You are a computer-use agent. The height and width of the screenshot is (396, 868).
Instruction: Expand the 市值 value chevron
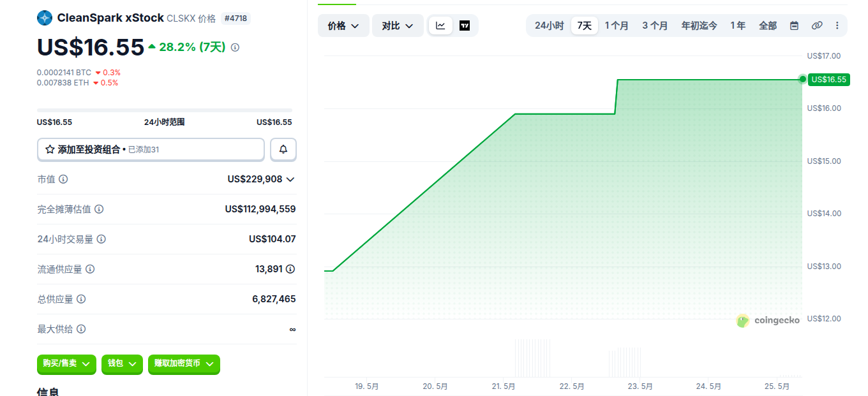291,179
